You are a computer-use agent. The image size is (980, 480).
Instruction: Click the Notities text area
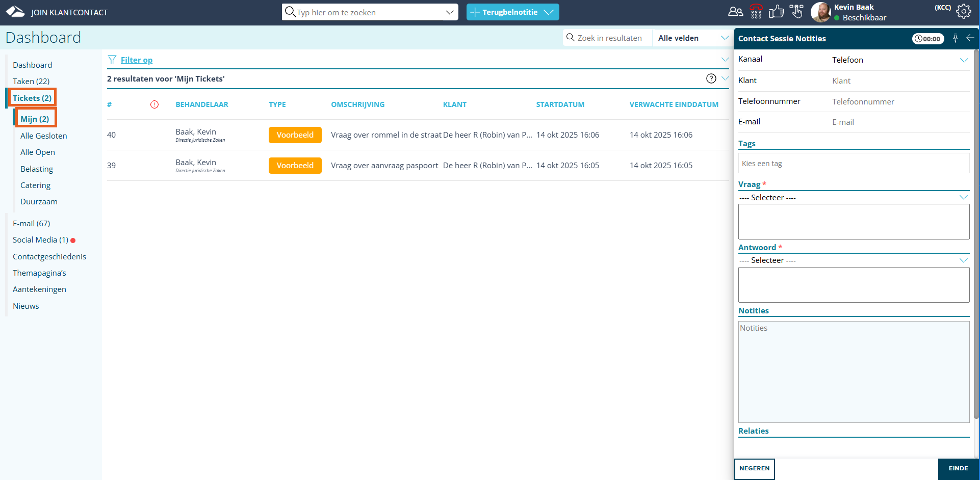click(854, 371)
